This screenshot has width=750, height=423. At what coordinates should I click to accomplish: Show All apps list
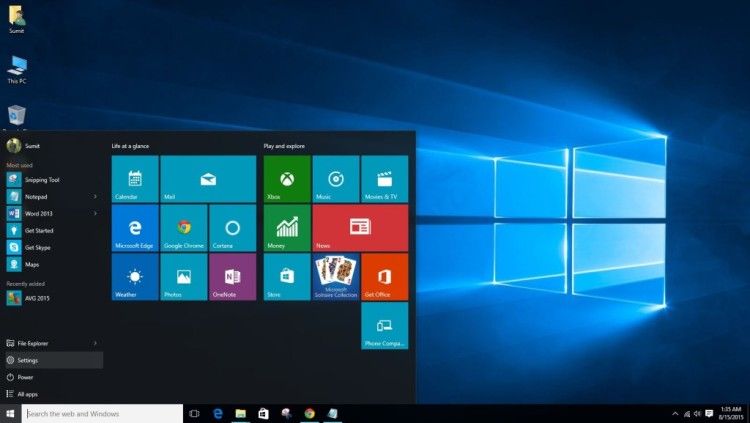[54, 394]
